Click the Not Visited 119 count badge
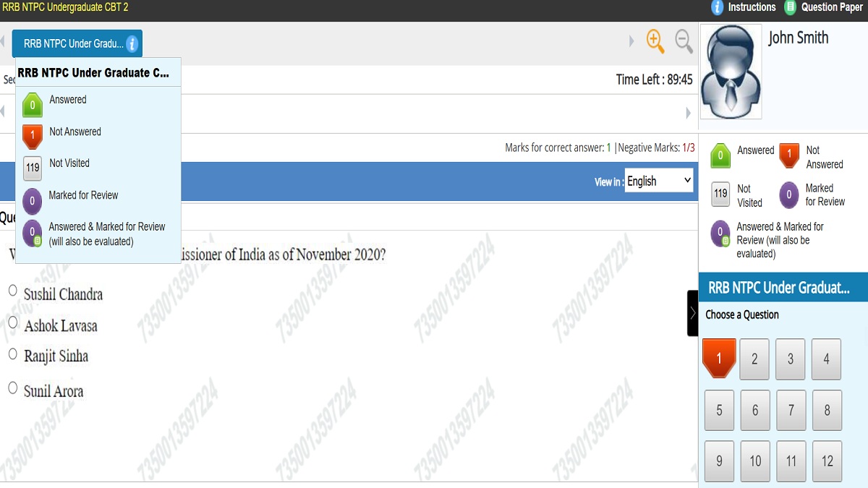This screenshot has width=868, height=488. pos(720,194)
